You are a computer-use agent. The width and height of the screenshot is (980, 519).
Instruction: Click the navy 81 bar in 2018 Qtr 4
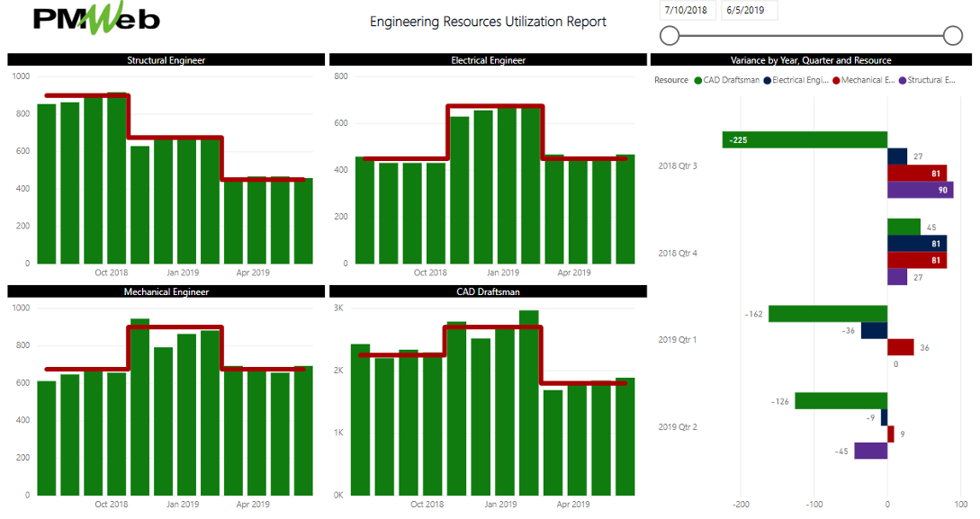tap(917, 244)
